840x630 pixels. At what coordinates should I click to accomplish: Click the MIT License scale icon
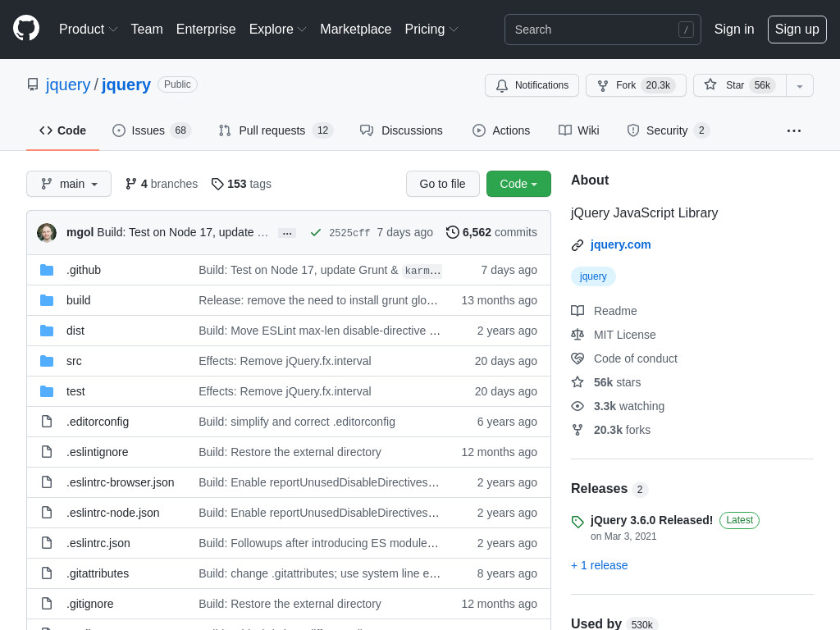577,335
